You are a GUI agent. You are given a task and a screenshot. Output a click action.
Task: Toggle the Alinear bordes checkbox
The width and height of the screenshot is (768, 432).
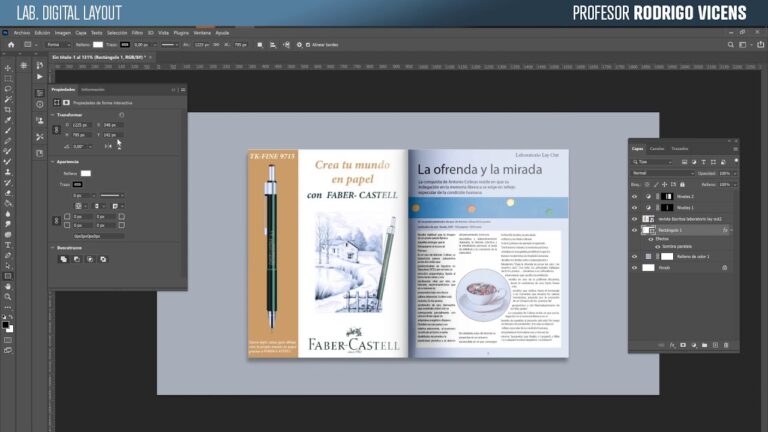pyautogui.click(x=308, y=45)
